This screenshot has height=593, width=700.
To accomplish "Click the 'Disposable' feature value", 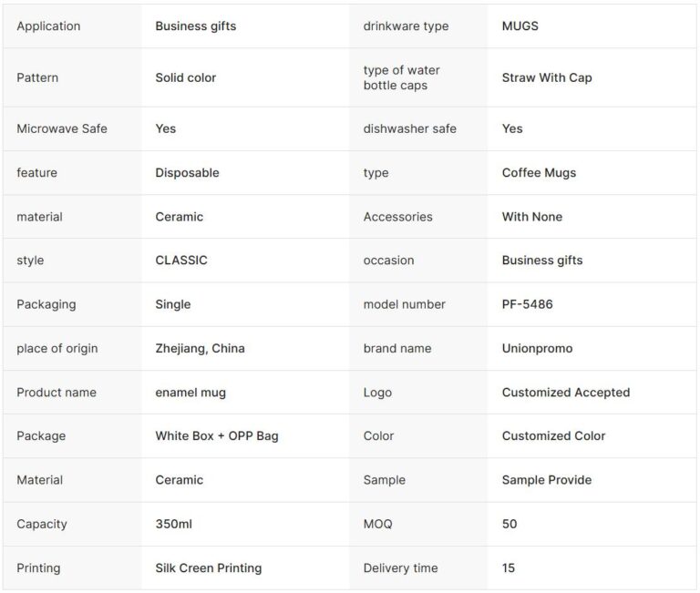I will click(x=187, y=173).
